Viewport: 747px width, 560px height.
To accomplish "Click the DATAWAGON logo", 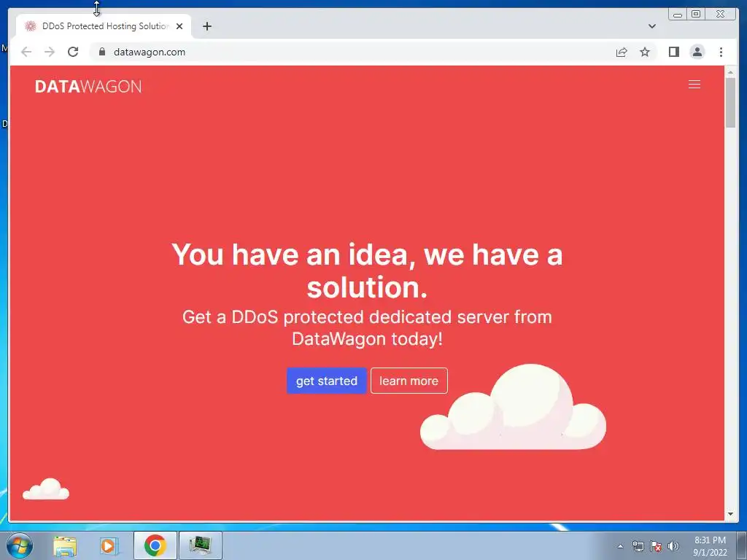I will (88, 87).
